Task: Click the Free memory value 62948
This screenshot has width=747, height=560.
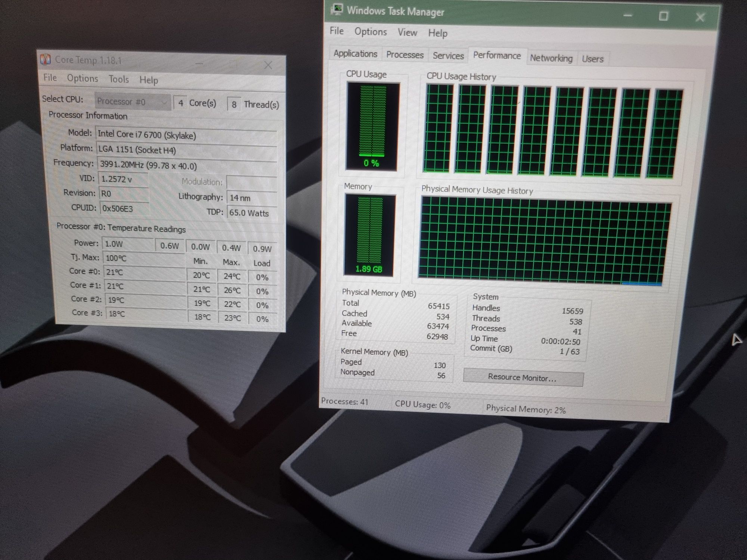Action: pos(437,336)
